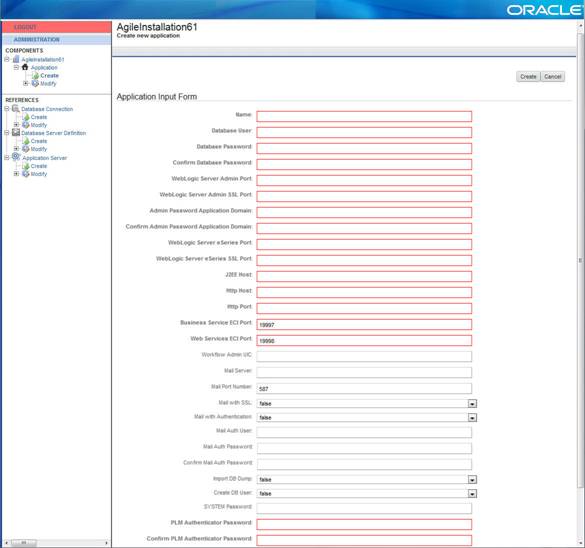Focus the Mail Server field

click(364, 372)
